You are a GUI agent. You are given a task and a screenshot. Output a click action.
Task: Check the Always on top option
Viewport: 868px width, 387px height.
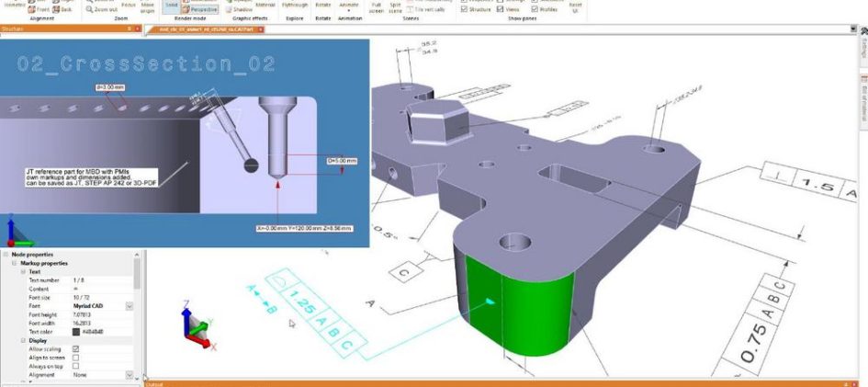coord(75,366)
